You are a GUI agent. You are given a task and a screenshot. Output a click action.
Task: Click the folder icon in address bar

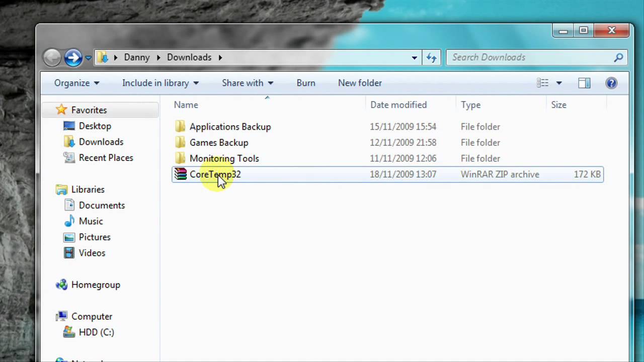[103, 57]
